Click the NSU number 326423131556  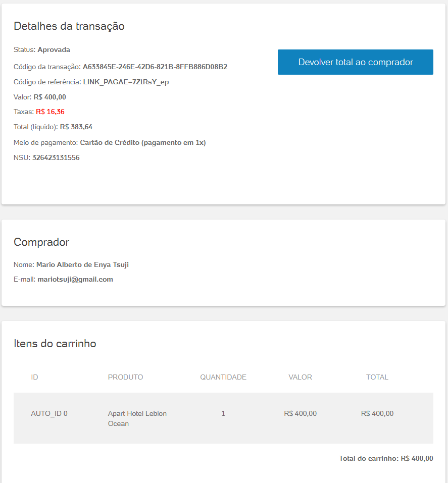click(56, 157)
